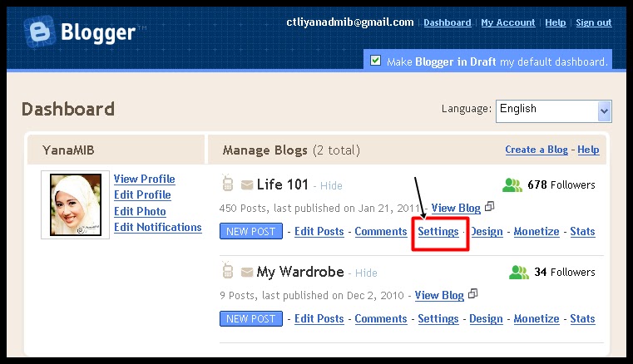Go to My Account in the header
The width and height of the screenshot is (633, 364).
point(508,22)
